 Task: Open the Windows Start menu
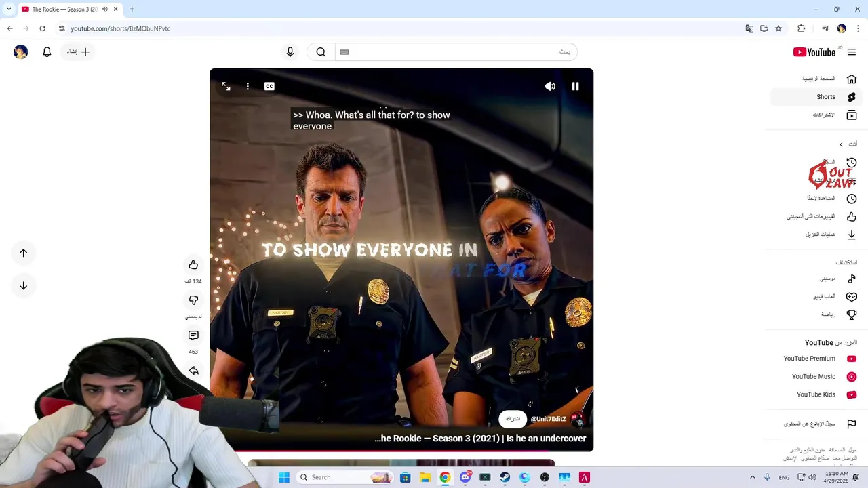point(284,477)
